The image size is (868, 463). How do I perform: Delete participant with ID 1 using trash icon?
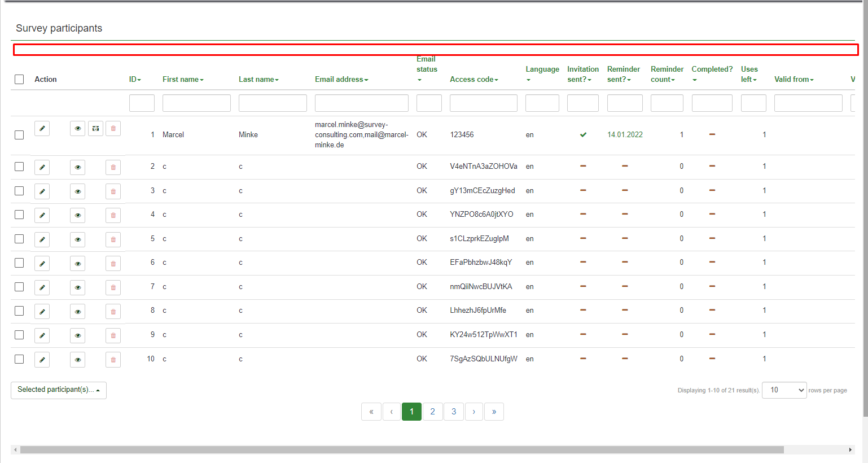[x=113, y=129]
